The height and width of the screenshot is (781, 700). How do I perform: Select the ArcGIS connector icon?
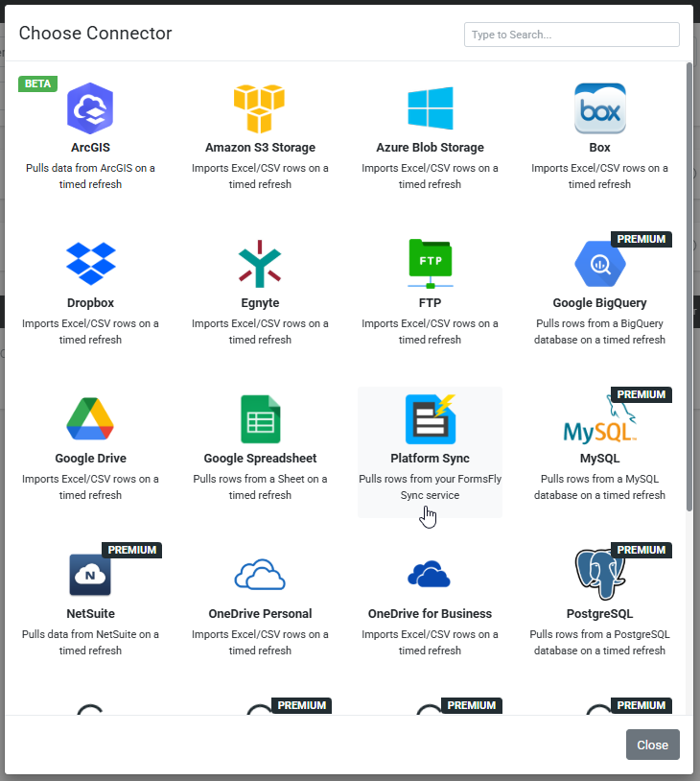[x=90, y=108]
